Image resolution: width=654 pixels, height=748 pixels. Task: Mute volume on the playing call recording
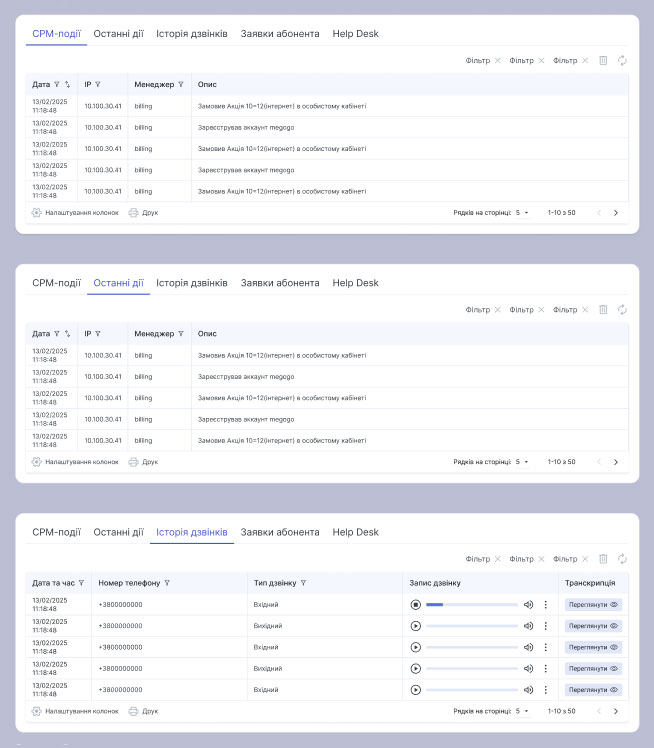coord(528,605)
